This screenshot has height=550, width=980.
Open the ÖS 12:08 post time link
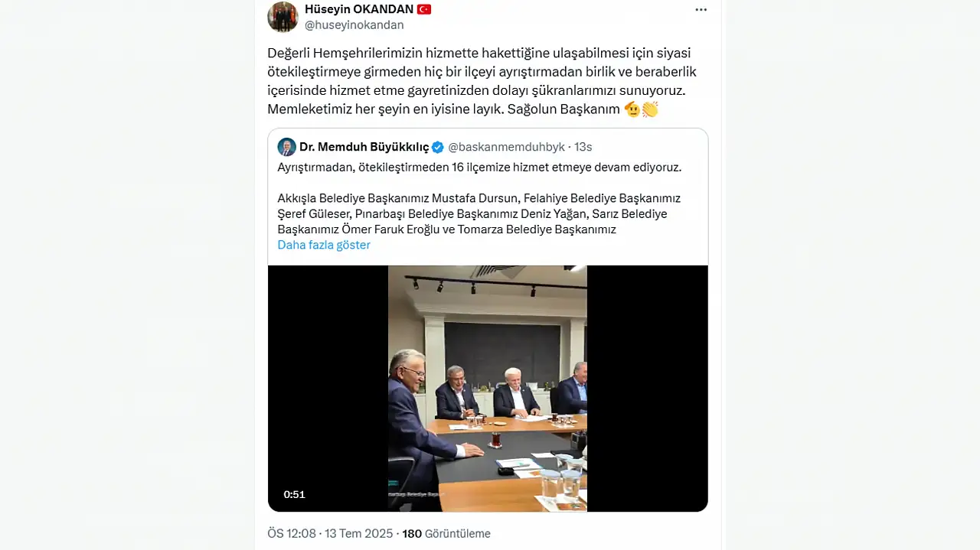(292, 533)
